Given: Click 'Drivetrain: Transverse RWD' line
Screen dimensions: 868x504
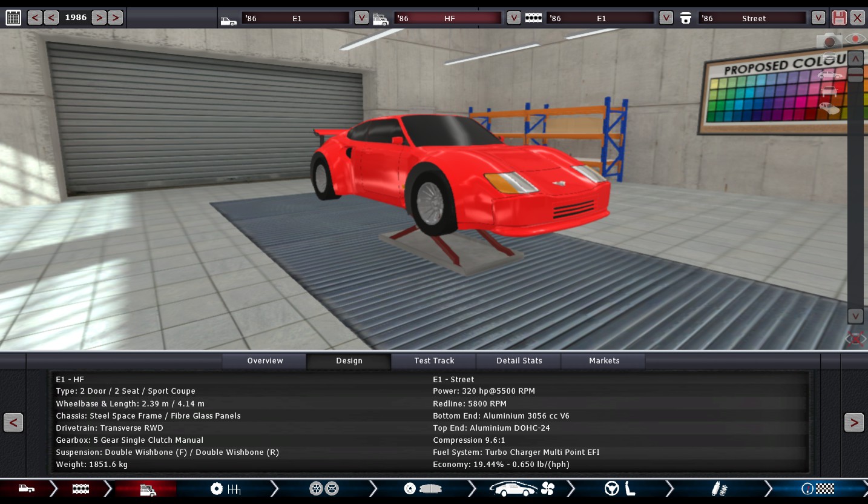Looking at the screenshot, I should coord(110,428).
